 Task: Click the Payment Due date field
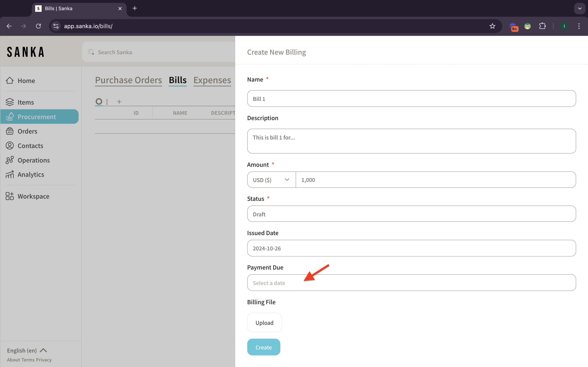point(411,283)
